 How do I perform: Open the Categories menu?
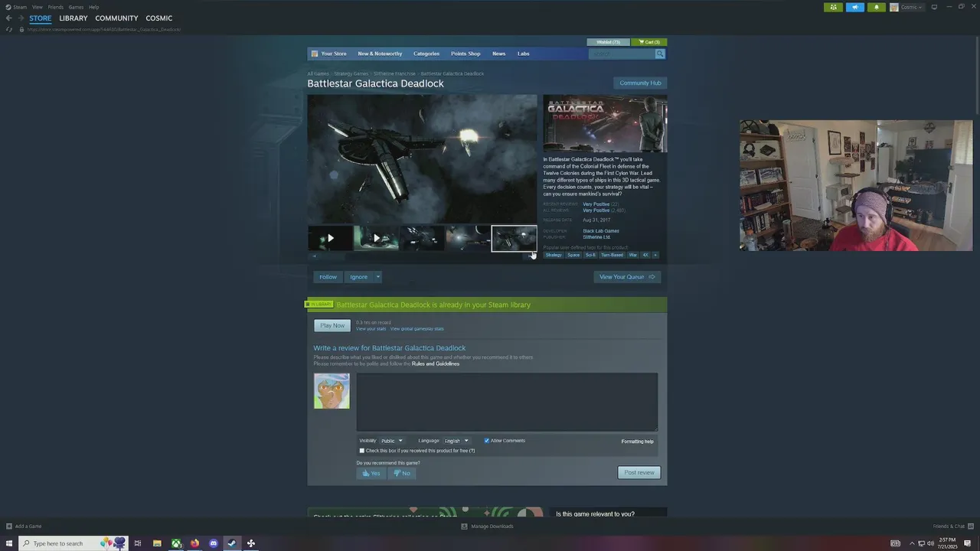[x=426, y=54]
